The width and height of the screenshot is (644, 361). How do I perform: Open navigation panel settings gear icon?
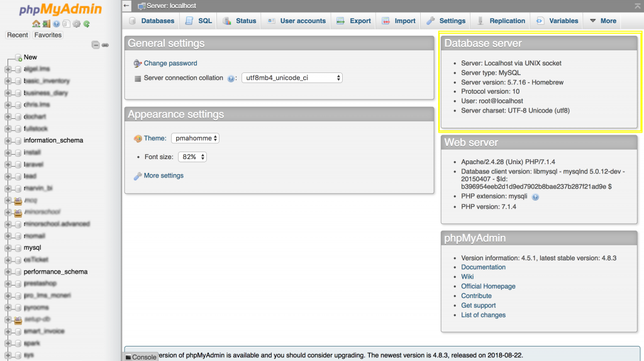pos(76,24)
